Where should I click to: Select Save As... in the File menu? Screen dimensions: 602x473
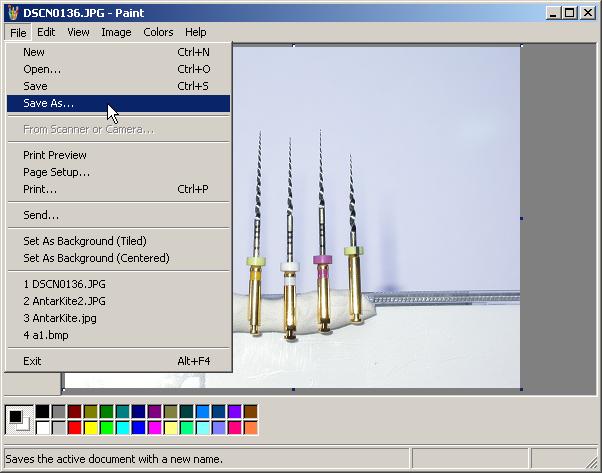tap(118, 103)
